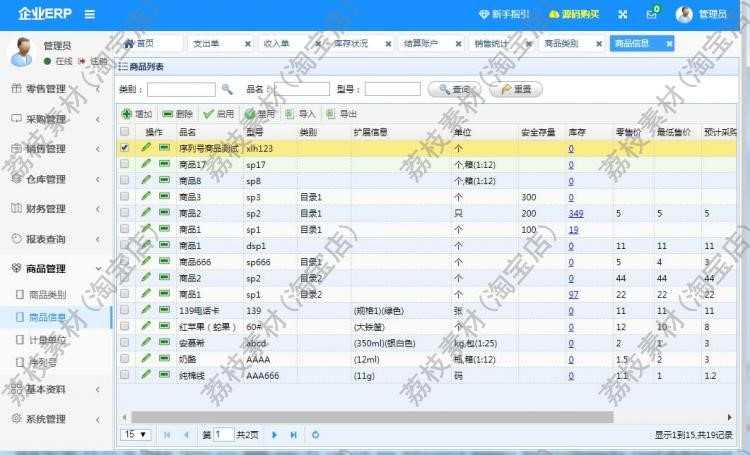The width and height of the screenshot is (750, 455).
Task: Edit the 商品17 row with pencil icon
Action: coord(146,164)
